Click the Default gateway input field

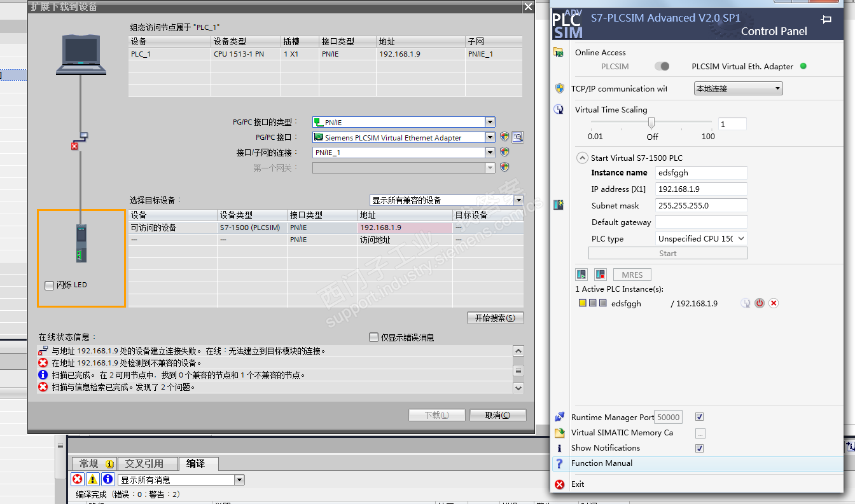(x=701, y=222)
